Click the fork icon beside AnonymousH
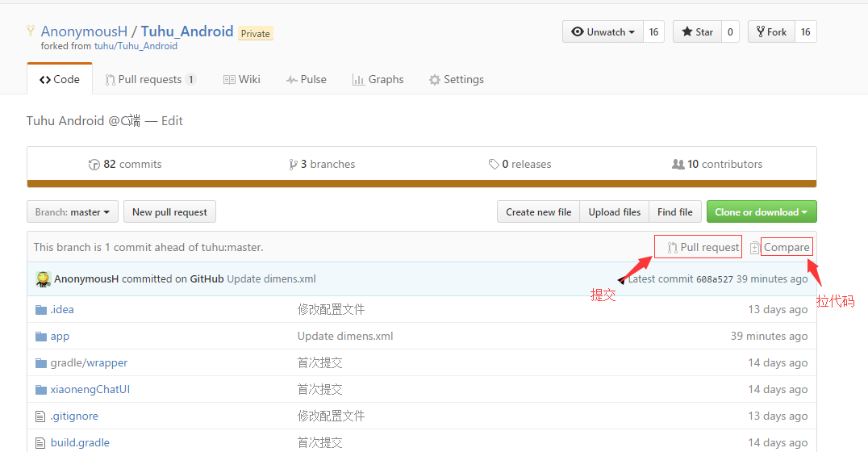 pos(31,31)
